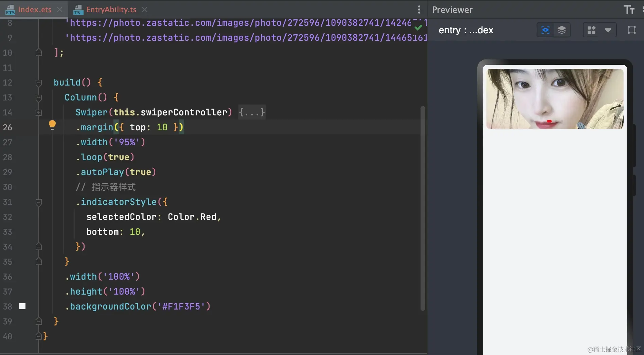Screen dimensions: 644x355
Task: Click the multi-device grid icon in Previewer
Action: point(591,30)
